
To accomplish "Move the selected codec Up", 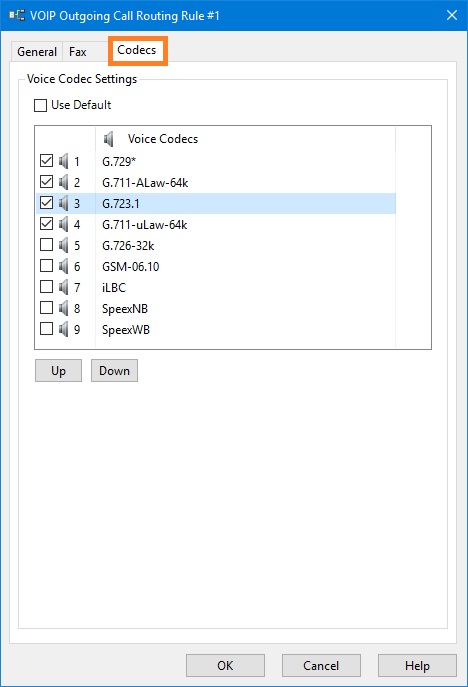I will 58,371.
